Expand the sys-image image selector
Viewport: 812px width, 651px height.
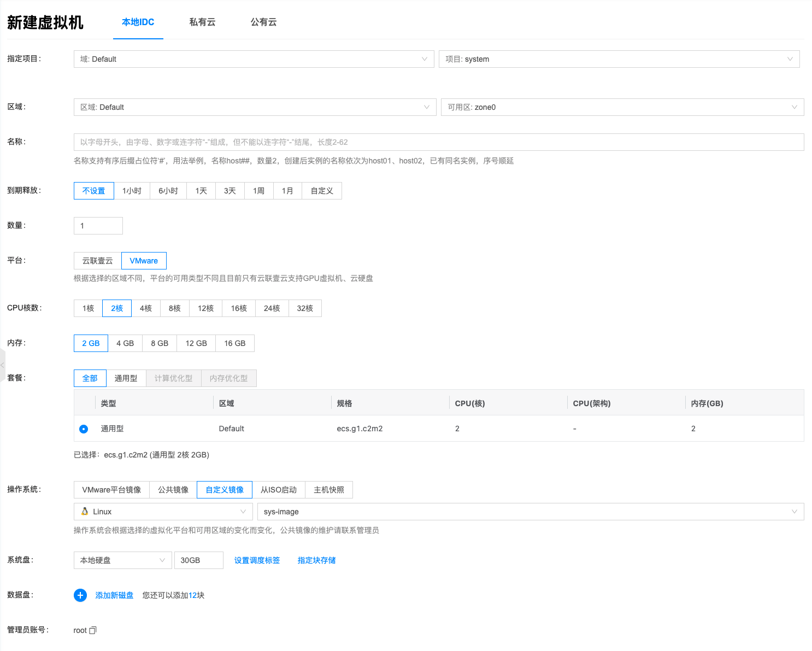tap(530, 512)
